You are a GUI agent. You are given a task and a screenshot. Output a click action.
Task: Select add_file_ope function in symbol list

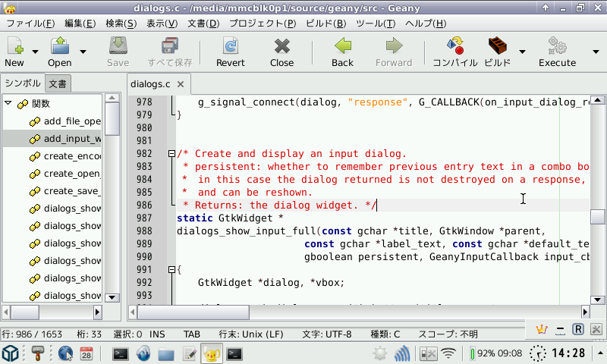point(71,121)
